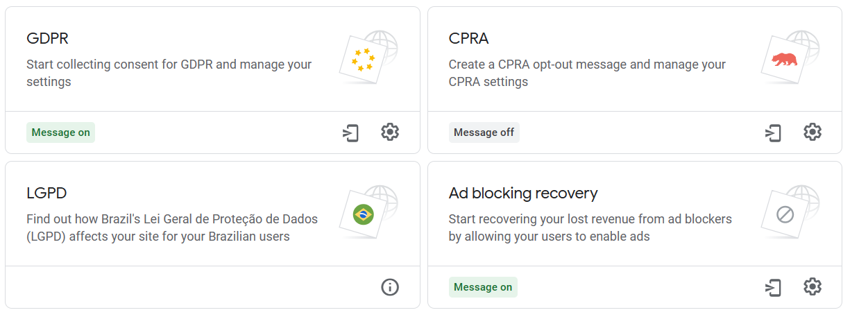Click the LGPD Brazil flag illustration
Image resolution: width=868 pixels, height=326 pixels.
coord(368,212)
